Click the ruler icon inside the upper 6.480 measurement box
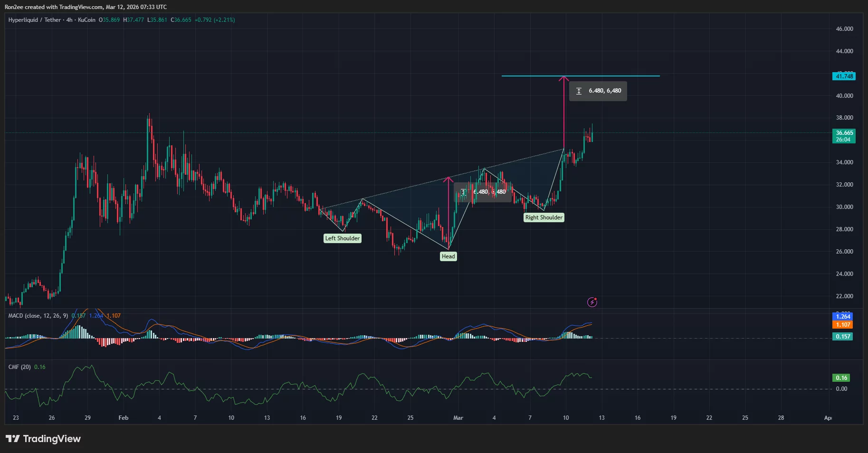The height and width of the screenshot is (453, 868). (x=579, y=91)
